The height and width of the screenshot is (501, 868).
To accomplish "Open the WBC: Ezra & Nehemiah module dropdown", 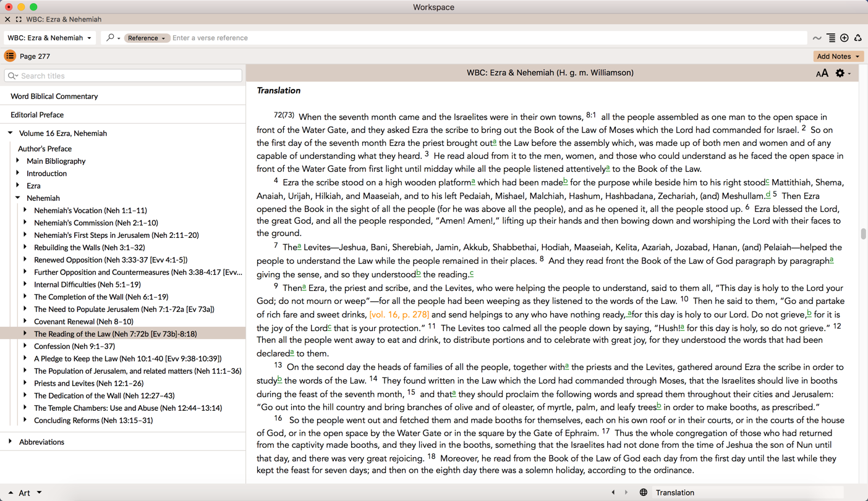I will [49, 38].
